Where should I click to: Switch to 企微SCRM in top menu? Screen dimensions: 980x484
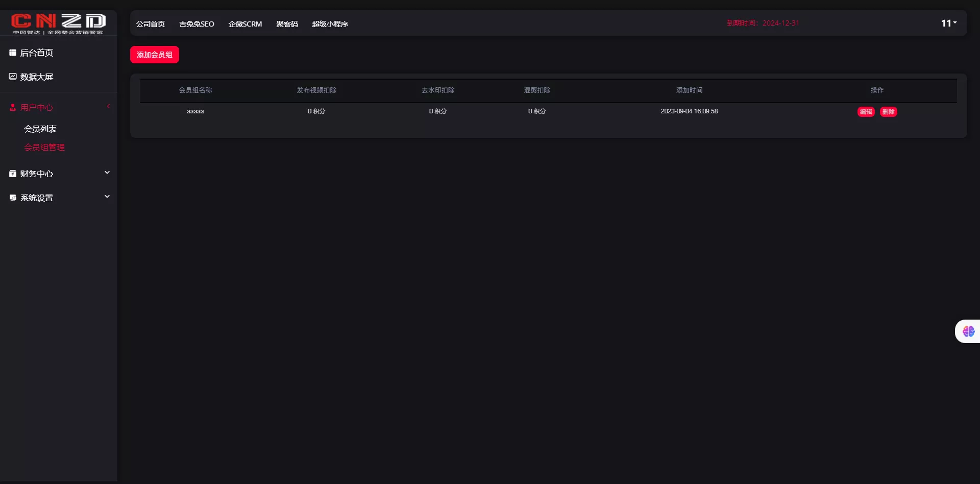(x=245, y=24)
